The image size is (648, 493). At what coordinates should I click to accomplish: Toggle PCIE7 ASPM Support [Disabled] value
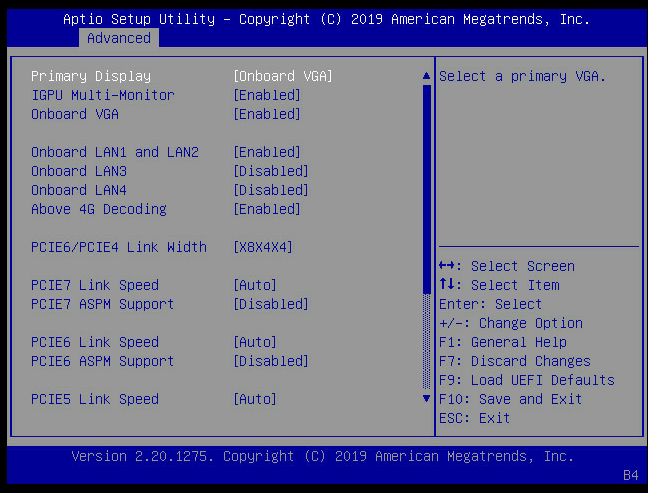271,304
